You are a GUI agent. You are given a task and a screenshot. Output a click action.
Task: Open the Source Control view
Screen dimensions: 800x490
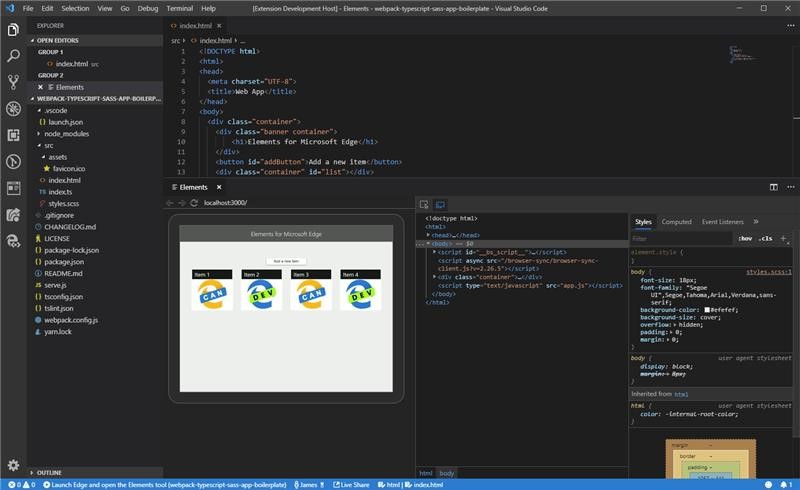[x=13, y=82]
